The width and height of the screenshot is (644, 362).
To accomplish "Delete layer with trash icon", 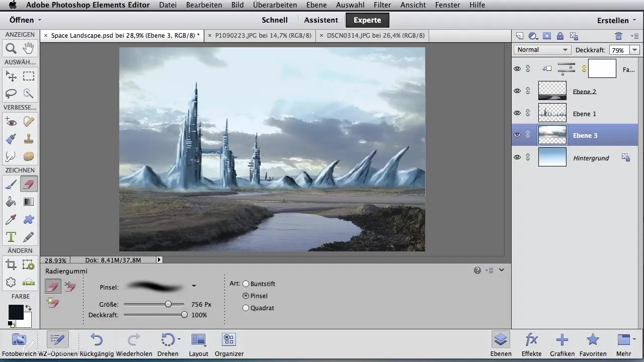I will tap(619, 36).
